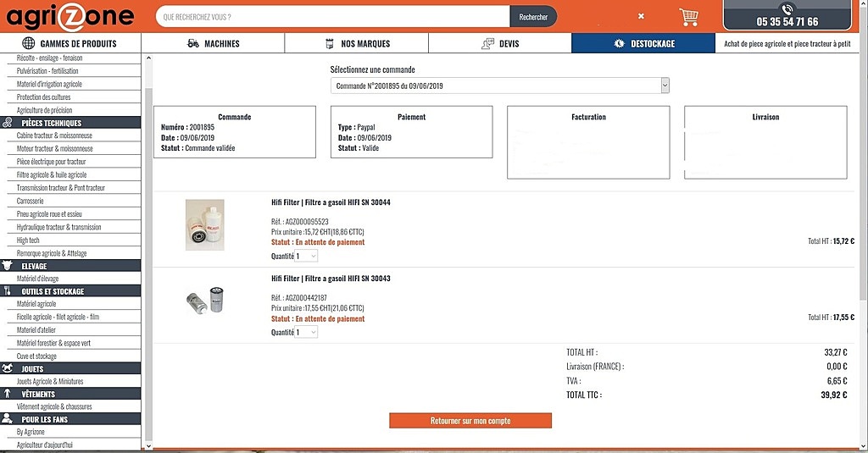Click Retourner sur mon compte button
Image resolution: width=868 pixels, height=453 pixels.
click(470, 421)
